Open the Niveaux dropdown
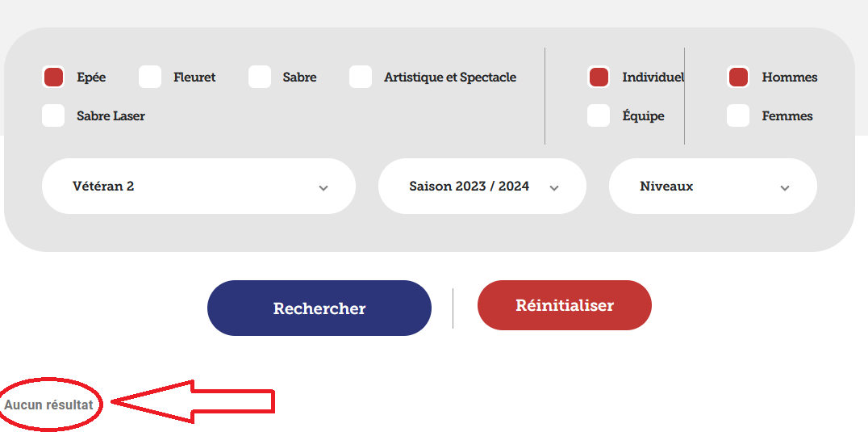Viewport: 868px width, 432px height. (x=712, y=187)
